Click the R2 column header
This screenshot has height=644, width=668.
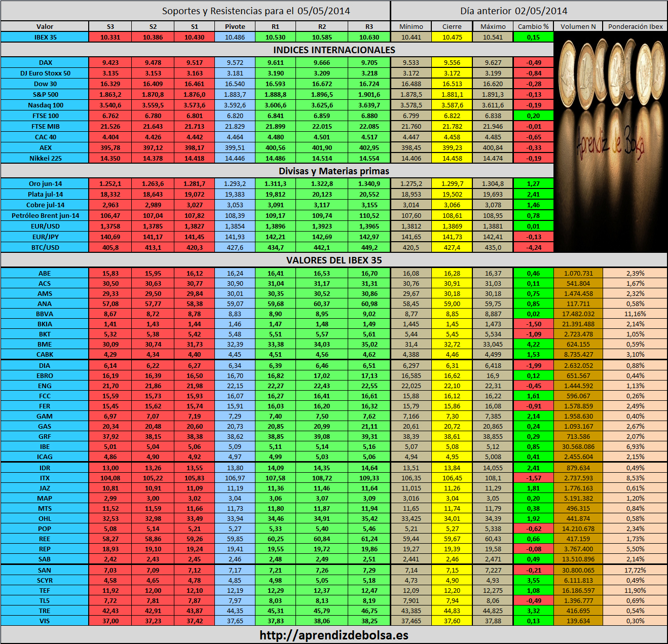point(322,26)
